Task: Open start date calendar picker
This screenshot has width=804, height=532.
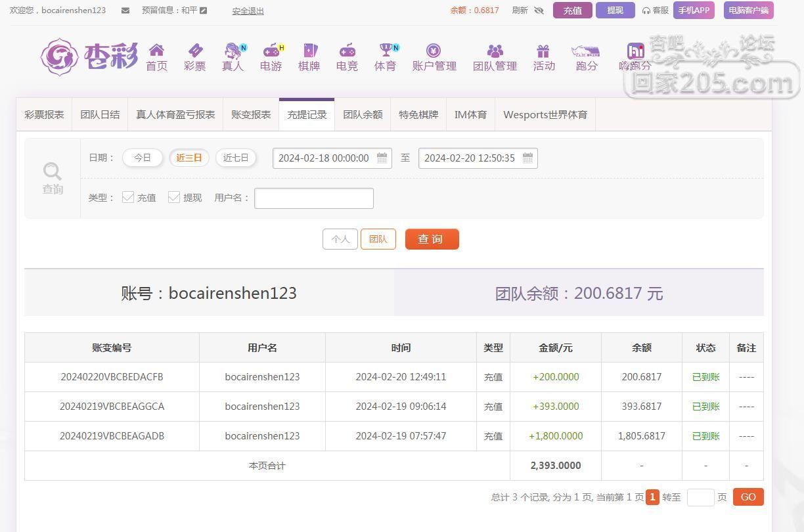Action: [382, 158]
